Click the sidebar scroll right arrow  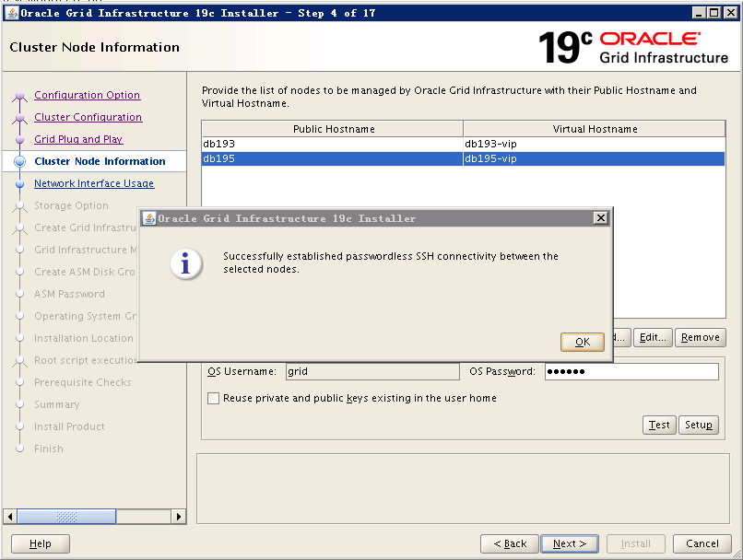(178, 517)
